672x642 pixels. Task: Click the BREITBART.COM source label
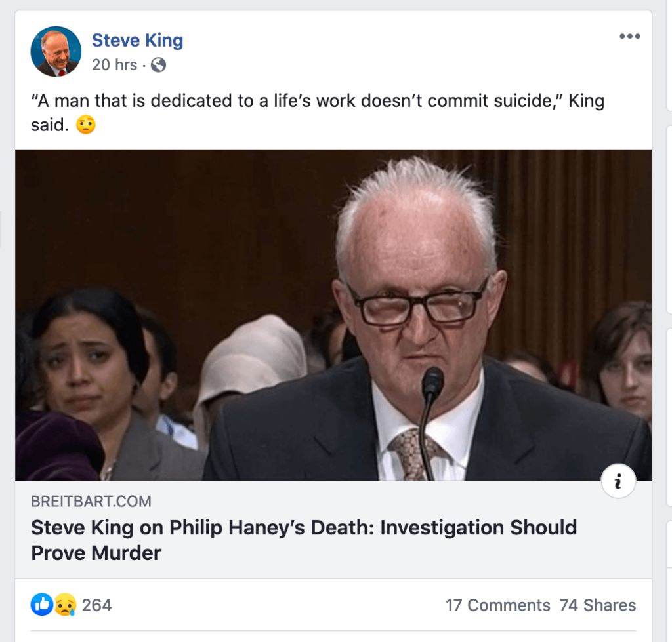click(91, 502)
